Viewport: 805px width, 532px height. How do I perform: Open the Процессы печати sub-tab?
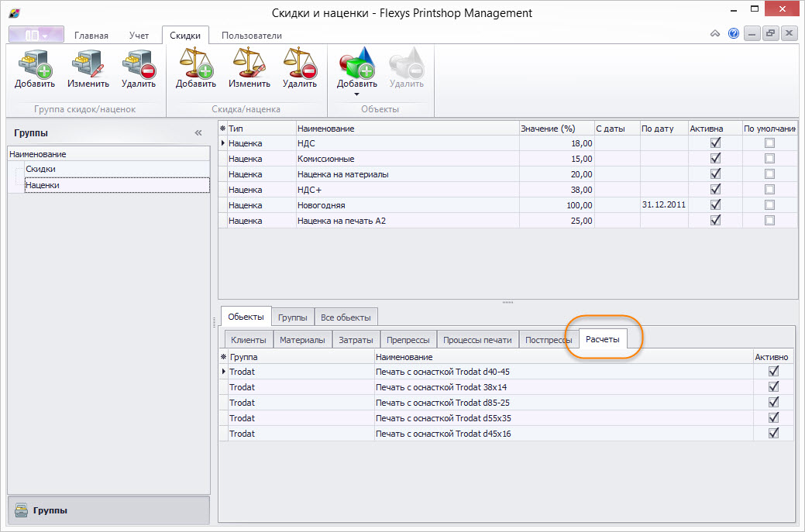[x=477, y=340]
